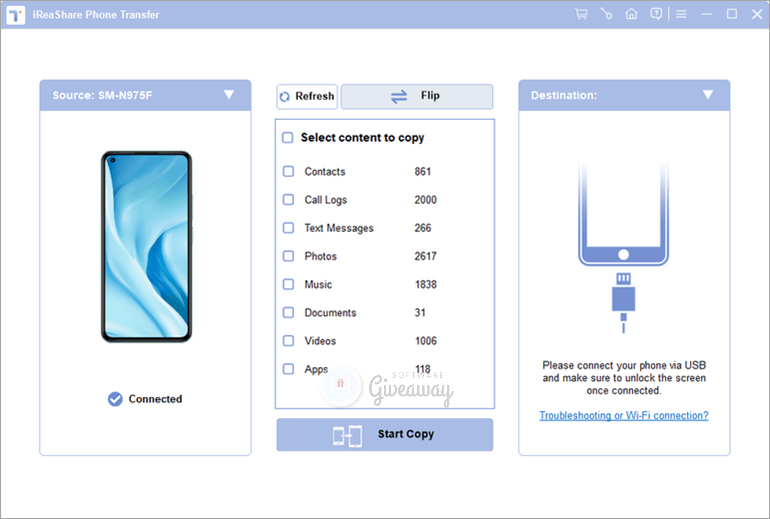Open the shopping cart purchase icon
The image size is (770, 519).
click(x=581, y=14)
